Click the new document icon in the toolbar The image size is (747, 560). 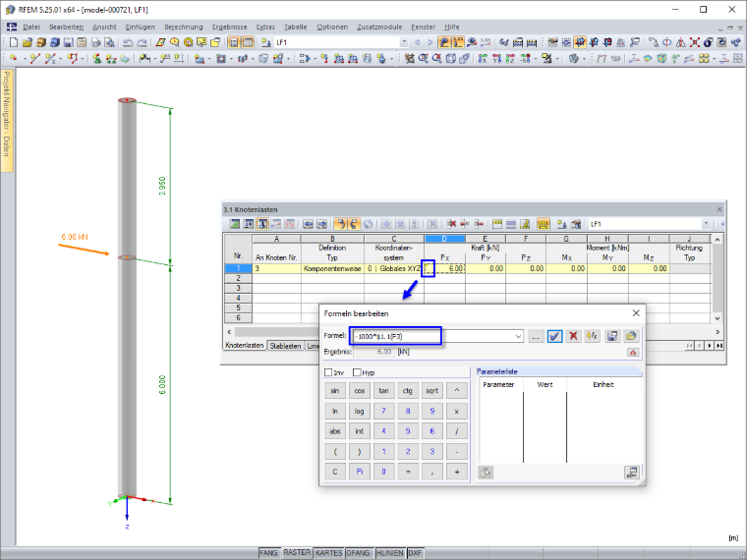click(14, 42)
